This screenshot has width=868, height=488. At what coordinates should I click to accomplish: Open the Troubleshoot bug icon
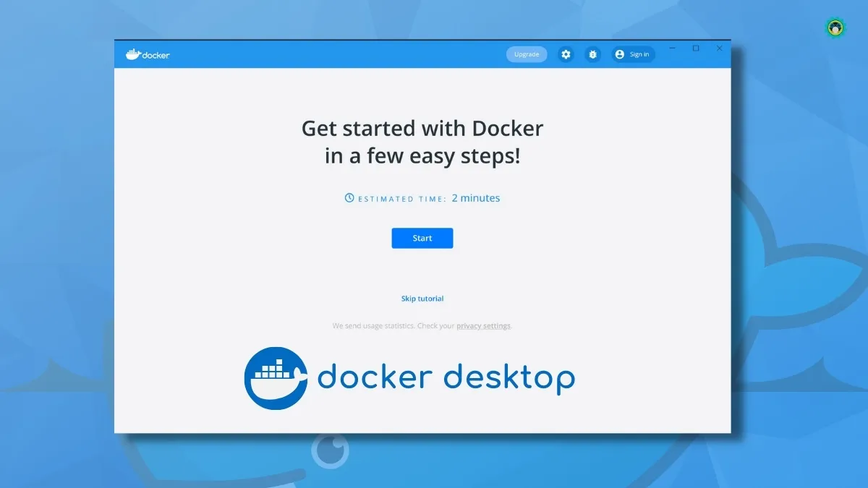pyautogui.click(x=592, y=54)
